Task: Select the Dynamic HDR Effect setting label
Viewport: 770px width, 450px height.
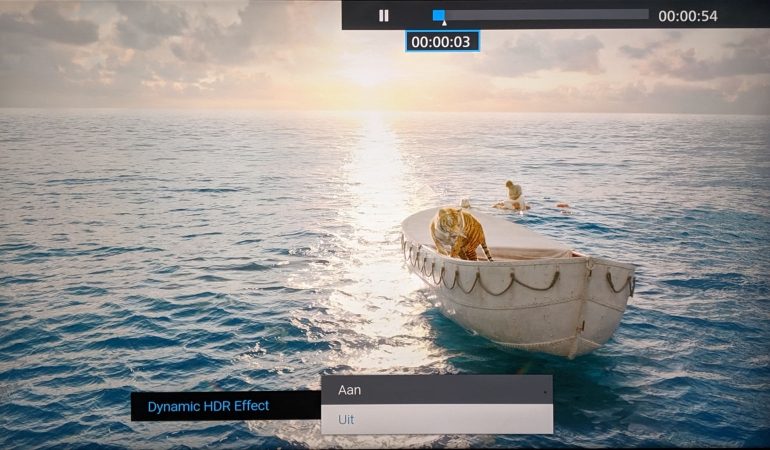Action: [208, 406]
